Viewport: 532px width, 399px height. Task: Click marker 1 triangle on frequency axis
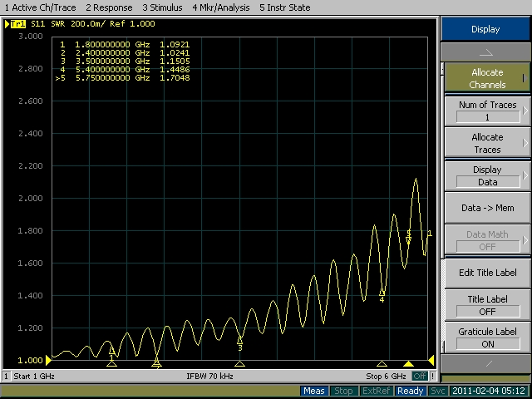pos(111,364)
